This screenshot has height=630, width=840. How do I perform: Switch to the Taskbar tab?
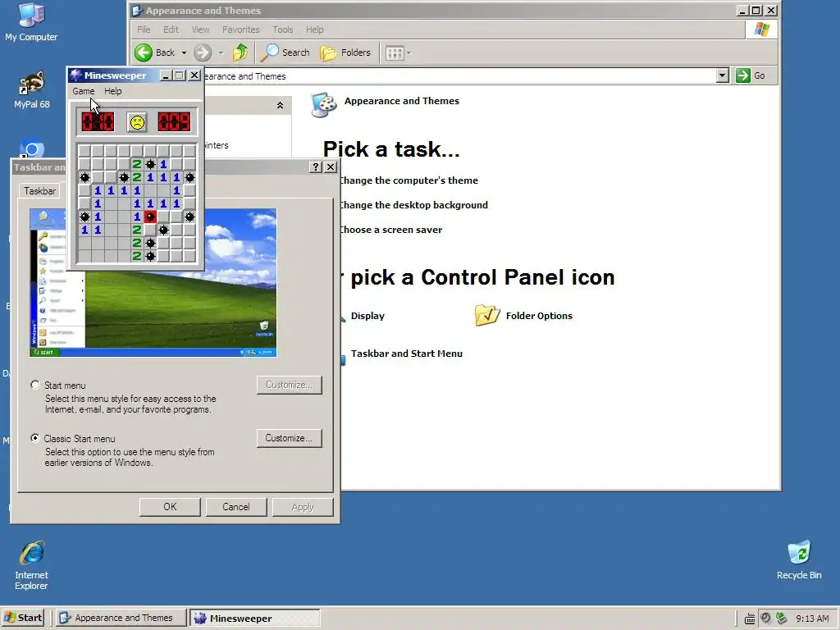[x=39, y=191]
